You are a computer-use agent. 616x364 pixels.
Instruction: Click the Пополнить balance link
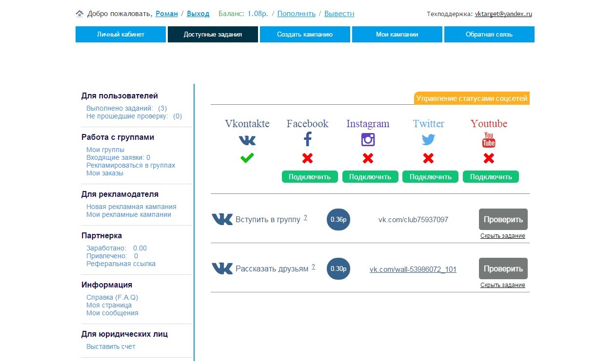click(297, 14)
